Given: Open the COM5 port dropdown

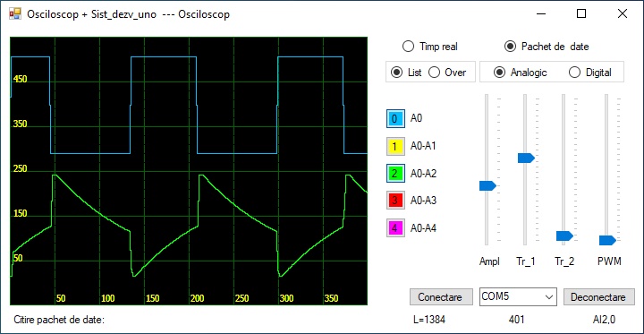Looking at the screenshot, I should [x=518, y=296].
